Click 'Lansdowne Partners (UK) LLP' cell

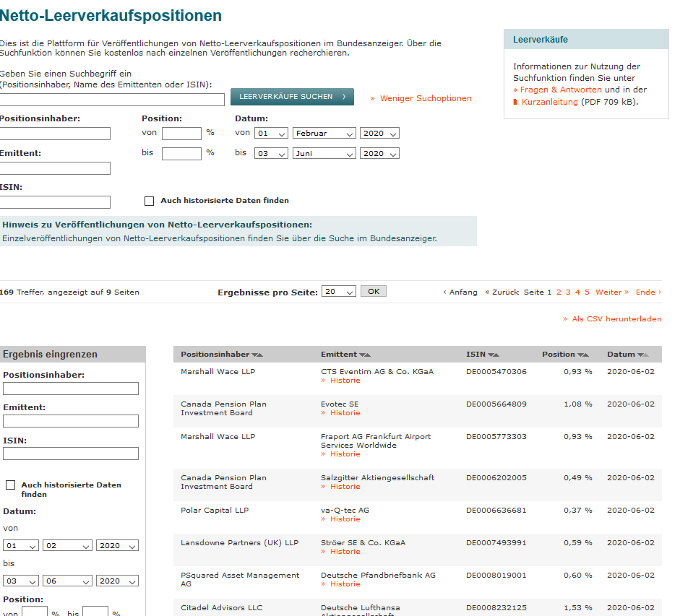(239, 542)
